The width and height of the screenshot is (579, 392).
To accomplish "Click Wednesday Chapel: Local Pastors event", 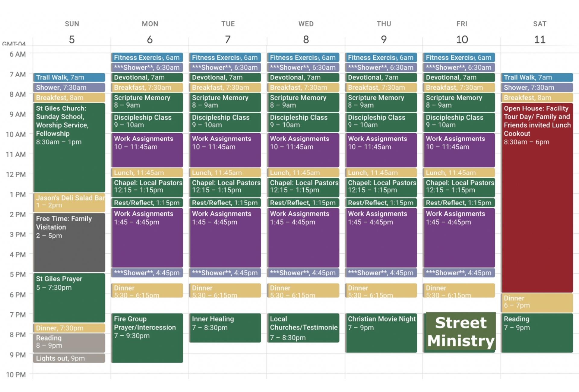I will pos(303,187).
